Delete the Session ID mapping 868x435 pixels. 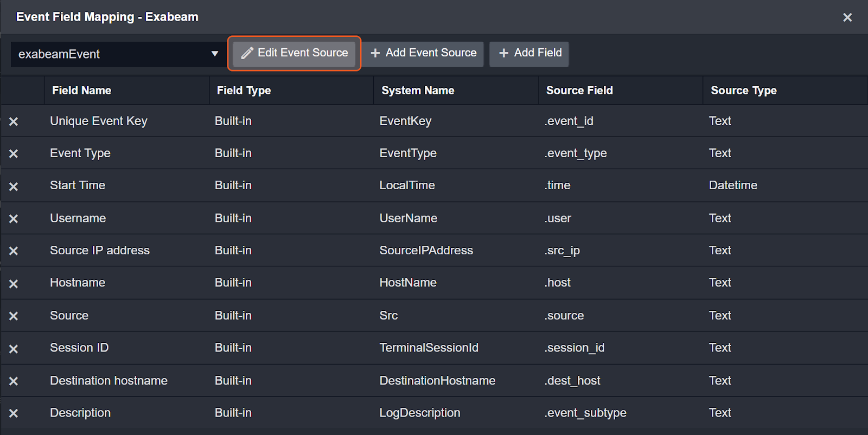point(14,349)
